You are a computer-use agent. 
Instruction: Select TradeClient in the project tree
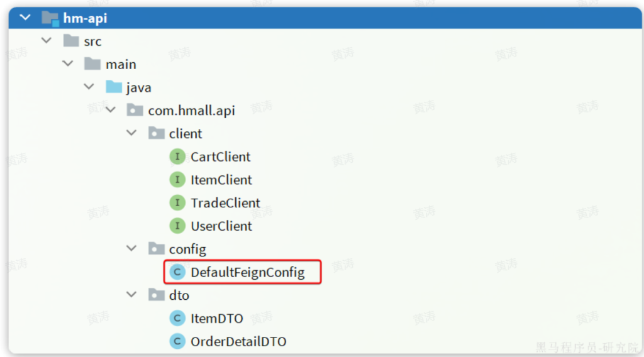[x=225, y=203]
